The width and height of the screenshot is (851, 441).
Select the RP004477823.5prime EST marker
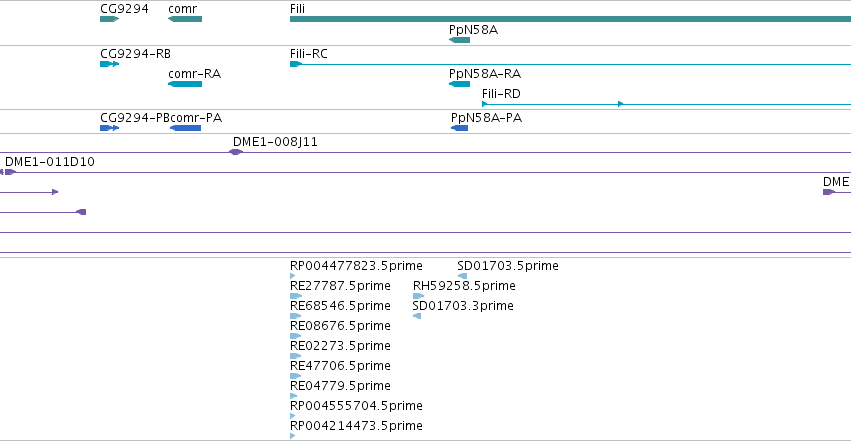coord(293,277)
